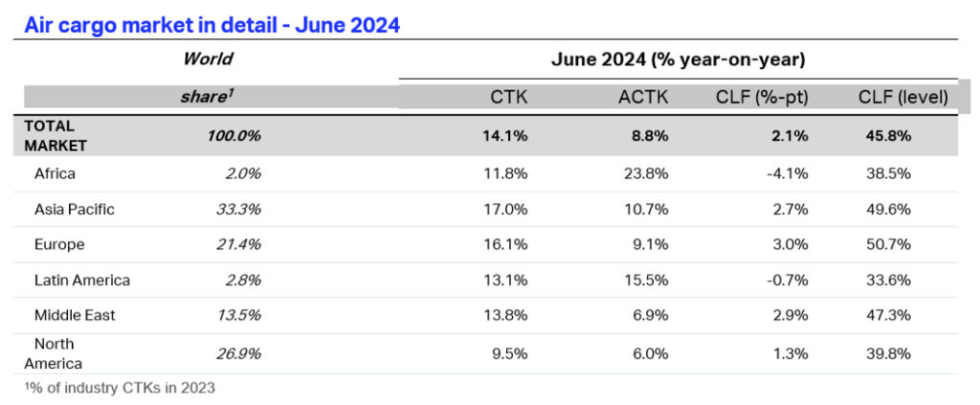Click the 'Air cargo market in detail' title
This screenshot has height=405, width=980.
[x=212, y=25]
